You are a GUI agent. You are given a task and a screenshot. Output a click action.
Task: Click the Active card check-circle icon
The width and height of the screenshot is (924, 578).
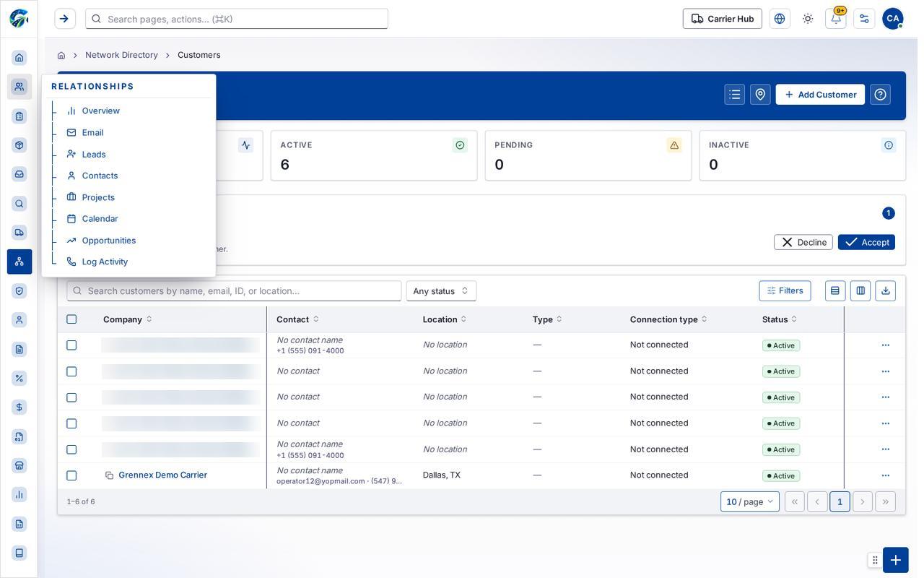pos(460,145)
